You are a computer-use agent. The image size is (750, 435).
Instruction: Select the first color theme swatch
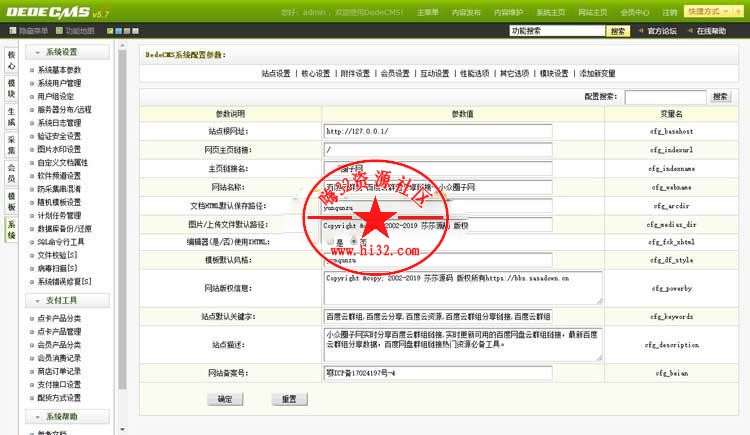coord(108,31)
